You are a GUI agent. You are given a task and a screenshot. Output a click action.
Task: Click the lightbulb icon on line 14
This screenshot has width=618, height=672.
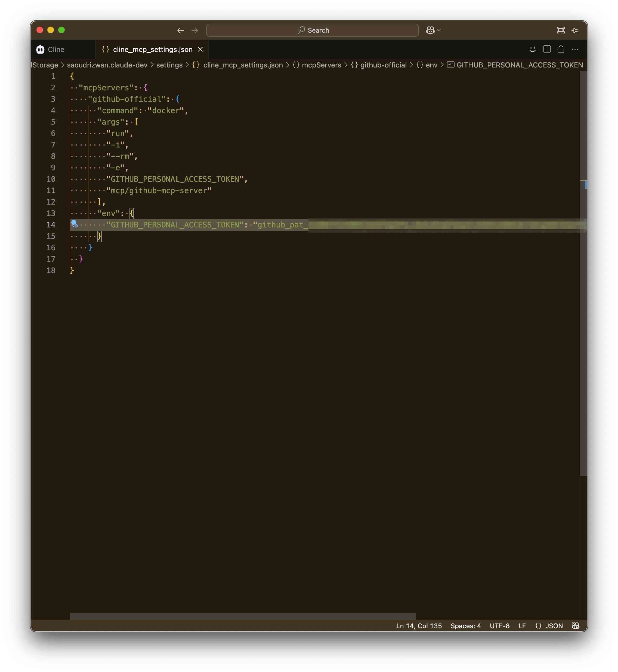coord(74,223)
